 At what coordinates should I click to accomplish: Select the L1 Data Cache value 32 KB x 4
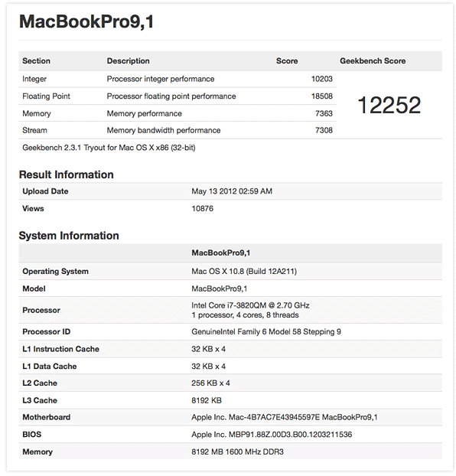[x=208, y=367]
